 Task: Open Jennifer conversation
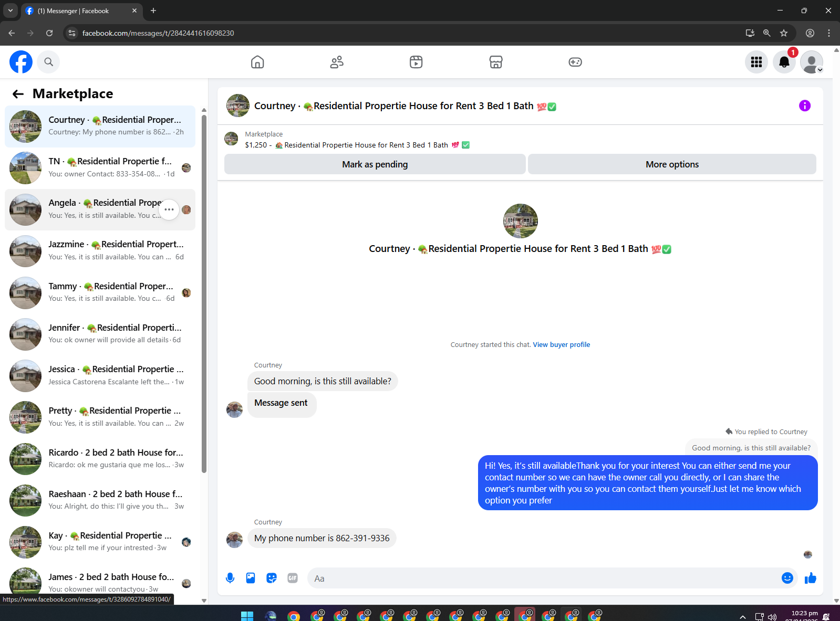[x=100, y=334]
